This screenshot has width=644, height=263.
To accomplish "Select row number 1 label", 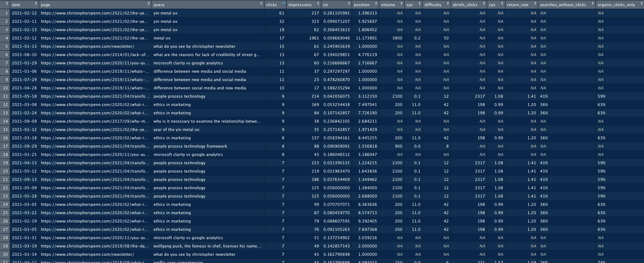I will (x=7, y=13).
